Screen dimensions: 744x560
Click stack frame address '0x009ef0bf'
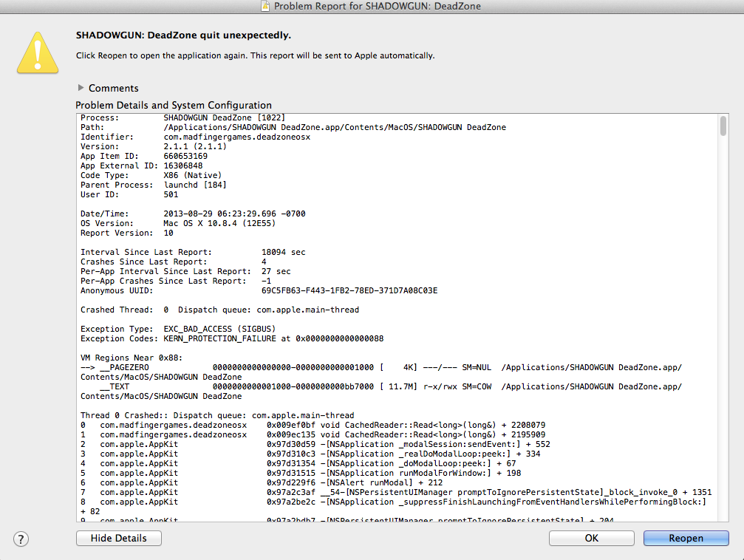[x=290, y=425]
